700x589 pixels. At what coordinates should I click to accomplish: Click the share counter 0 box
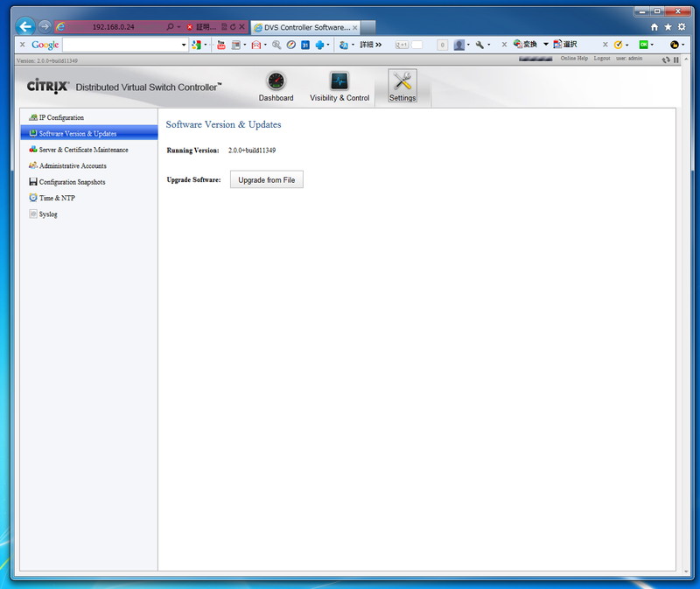tap(442, 45)
